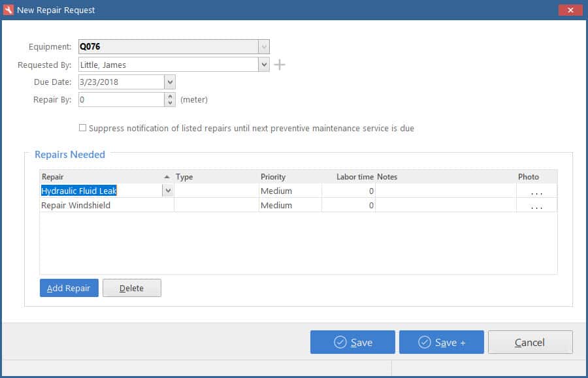Toggle Suppress notification of listed repairs checkbox
Image resolution: width=588 pixels, height=378 pixels.
pyautogui.click(x=82, y=128)
